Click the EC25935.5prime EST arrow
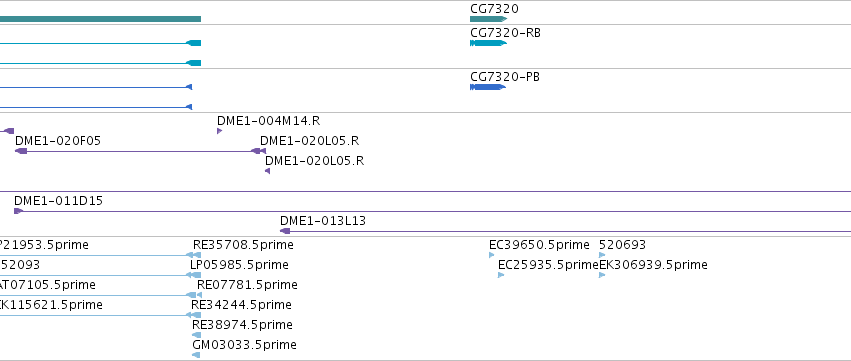The width and height of the screenshot is (851, 361). (501, 275)
